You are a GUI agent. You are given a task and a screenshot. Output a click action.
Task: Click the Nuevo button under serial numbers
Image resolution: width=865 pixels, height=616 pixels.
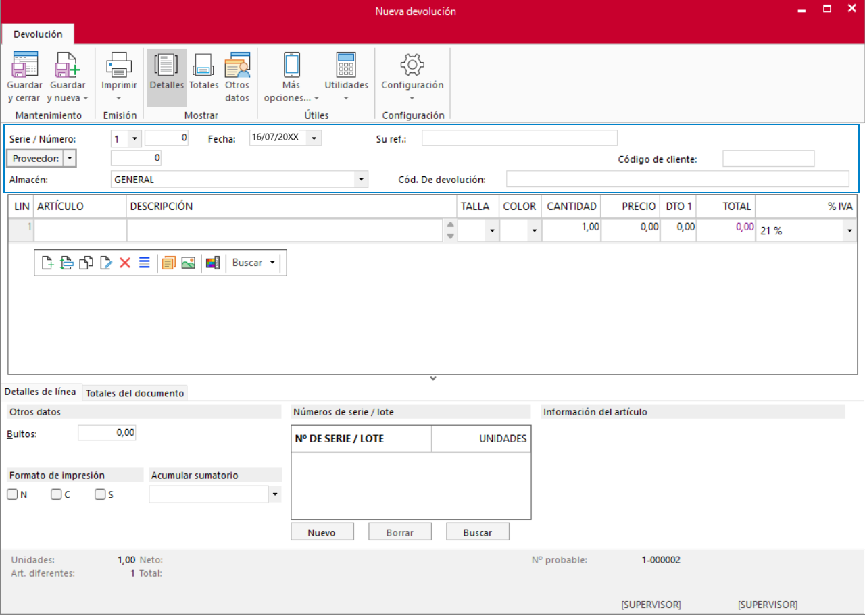[x=322, y=532]
